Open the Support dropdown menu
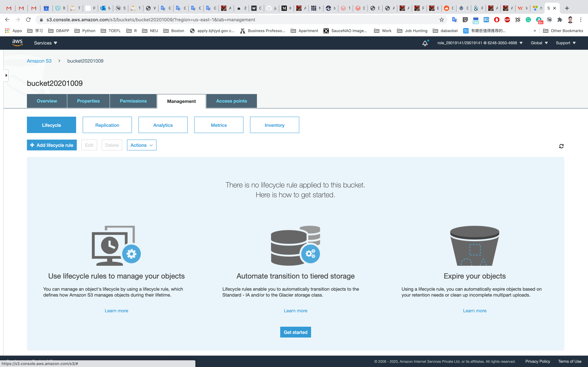588x367 pixels. pyautogui.click(x=565, y=43)
